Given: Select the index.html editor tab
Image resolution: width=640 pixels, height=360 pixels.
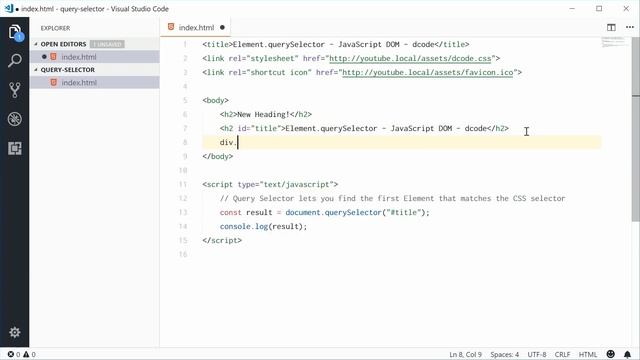Looking at the screenshot, I should click(x=196, y=27).
